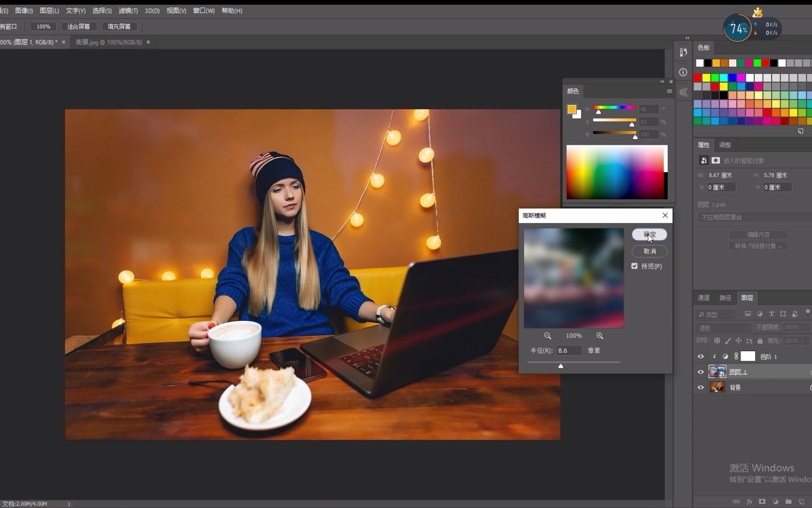This screenshot has width=812, height=508.
Task: Lock all padlock icon in Layers panel
Action: pyautogui.click(x=760, y=341)
